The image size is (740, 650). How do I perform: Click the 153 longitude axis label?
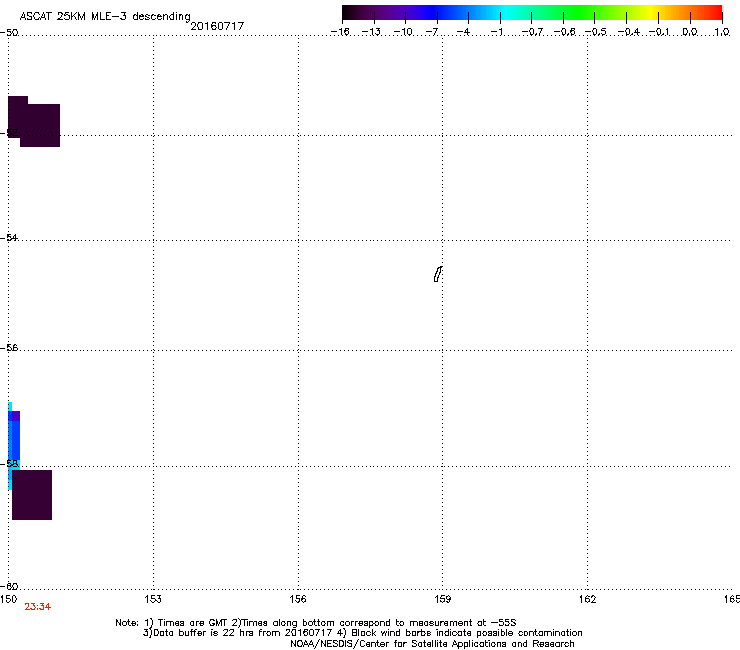point(153,599)
